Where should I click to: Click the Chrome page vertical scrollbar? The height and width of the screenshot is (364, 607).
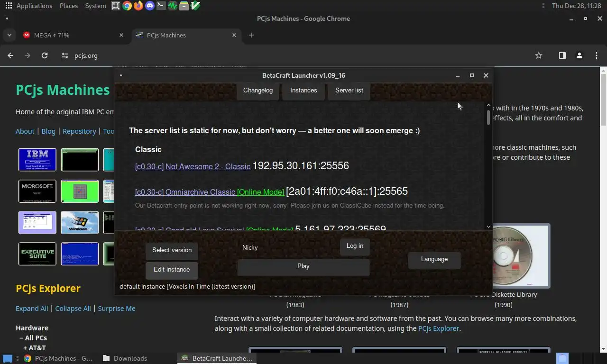pos(603,100)
